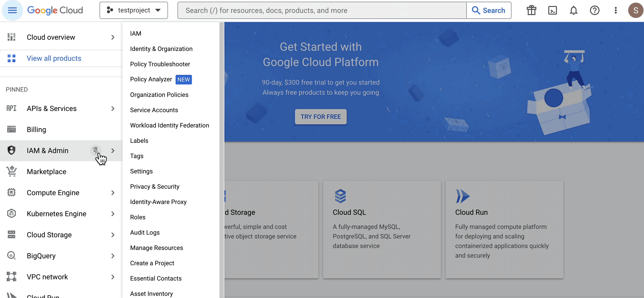Click the Billing sidebar icon

pos(11,129)
